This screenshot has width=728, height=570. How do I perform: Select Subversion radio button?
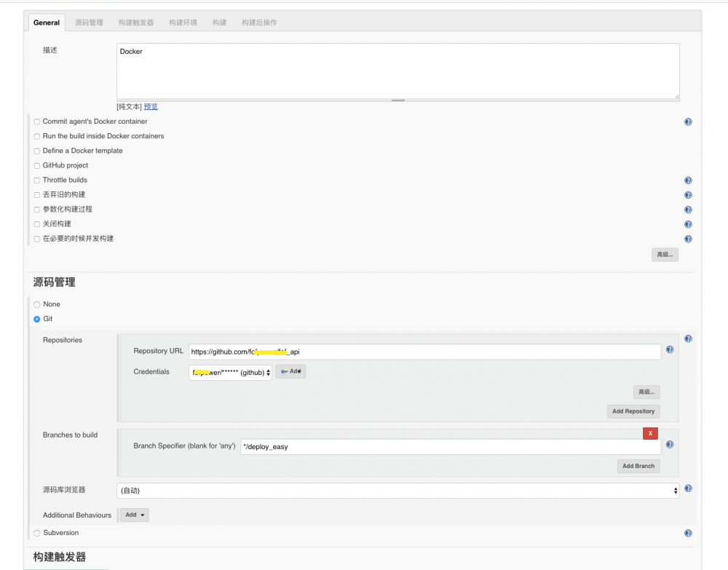(x=36, y=534)
